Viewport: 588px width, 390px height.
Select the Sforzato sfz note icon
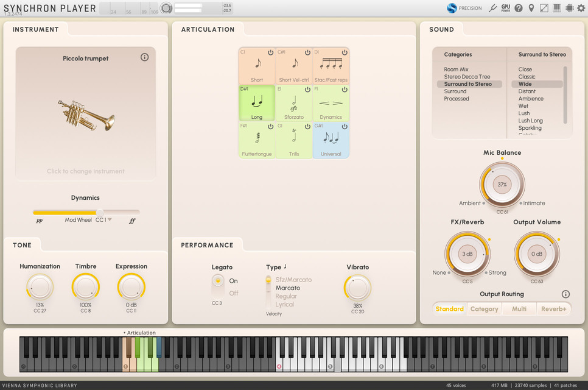pos(294,103)
